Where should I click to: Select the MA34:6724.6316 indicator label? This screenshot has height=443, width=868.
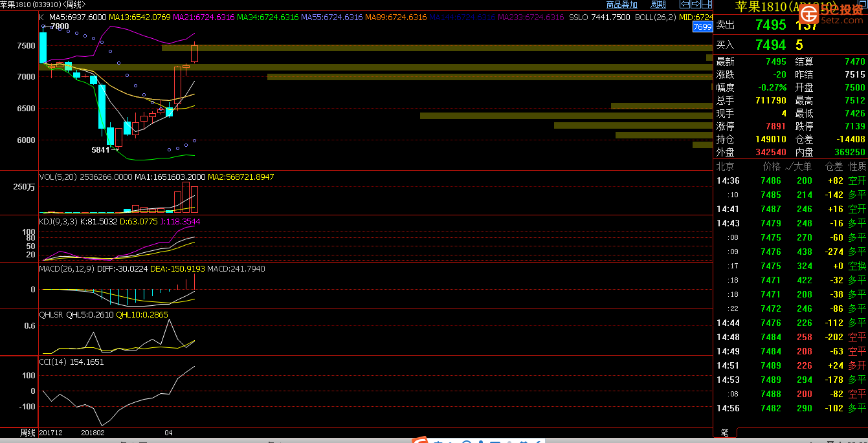coord(268,17)
